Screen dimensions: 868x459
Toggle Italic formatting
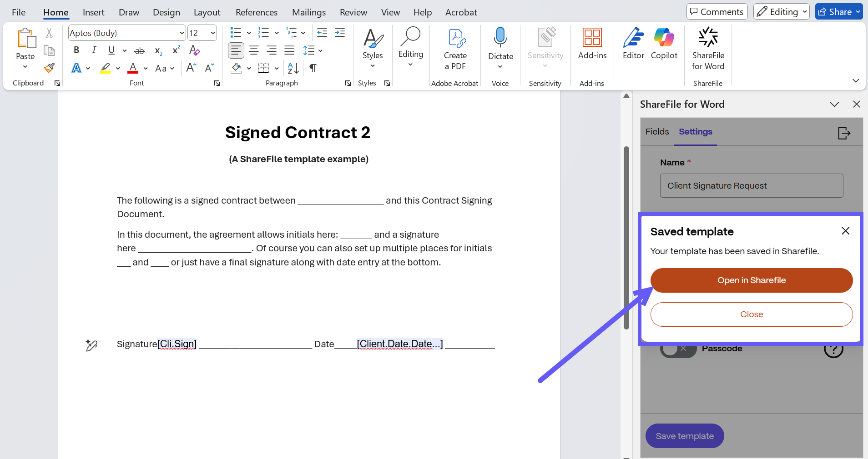pyautogui.click(x=94, y=50)
